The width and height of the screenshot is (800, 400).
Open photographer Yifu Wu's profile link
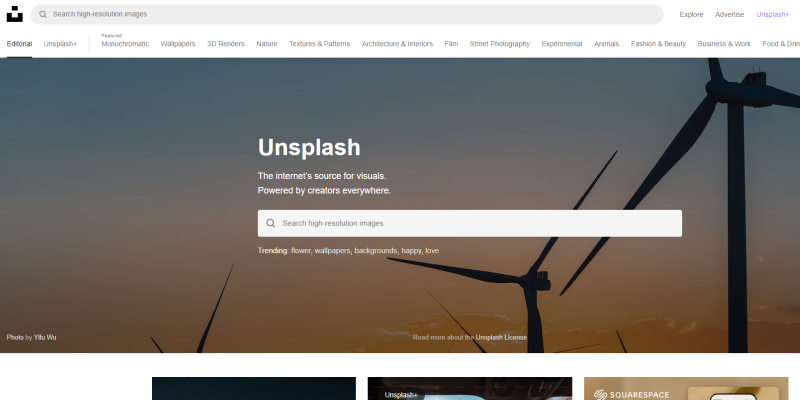tap(45, 337)
